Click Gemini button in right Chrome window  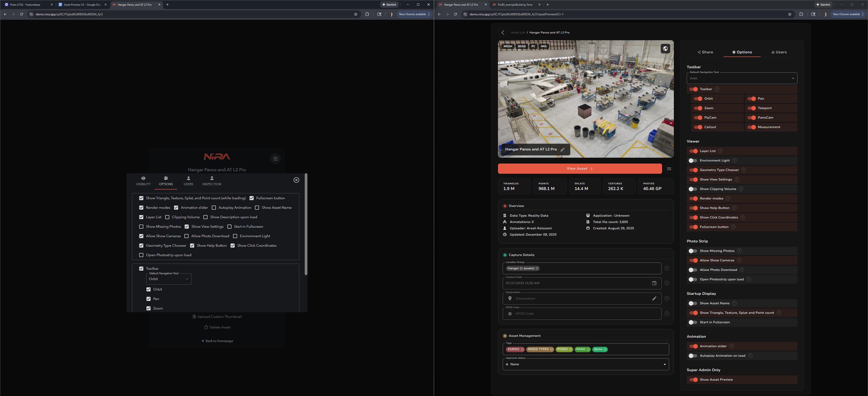[823, 5]
